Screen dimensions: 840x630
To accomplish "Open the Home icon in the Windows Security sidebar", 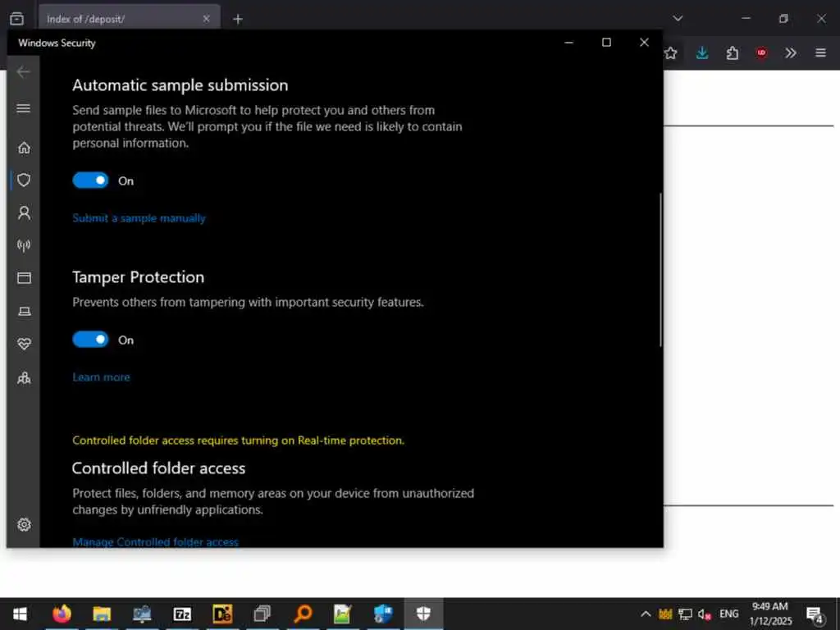I will 24,148.
